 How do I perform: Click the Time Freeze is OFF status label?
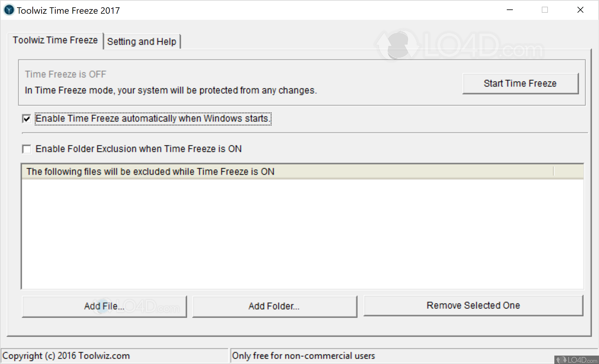click(x=65, y=74)
